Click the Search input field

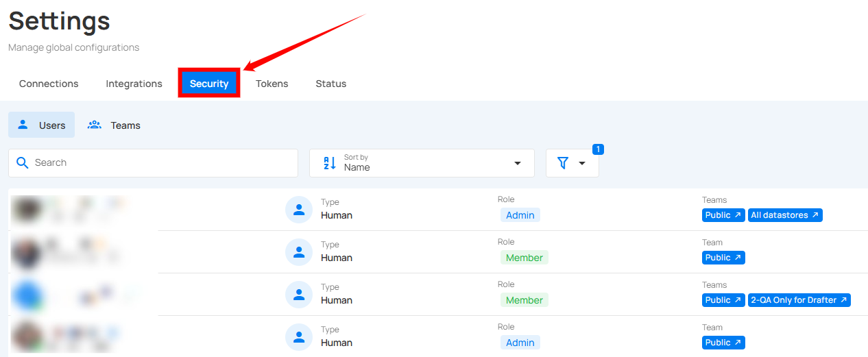click(x=161, y=163)
